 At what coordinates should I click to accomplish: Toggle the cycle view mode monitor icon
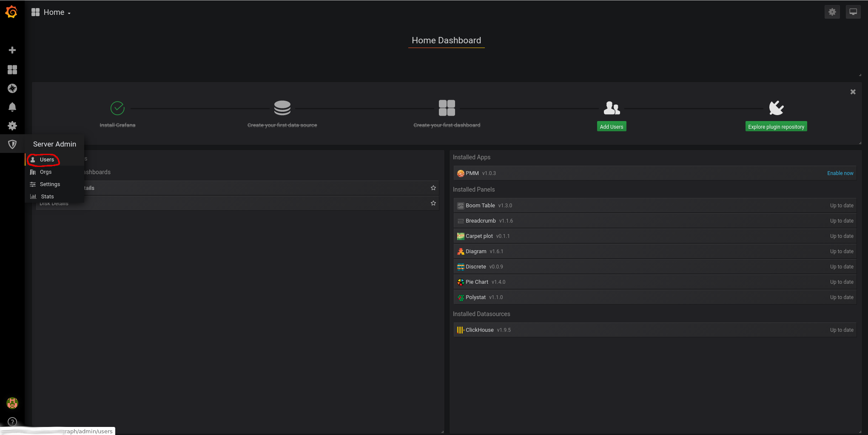[x=853, y=12]
